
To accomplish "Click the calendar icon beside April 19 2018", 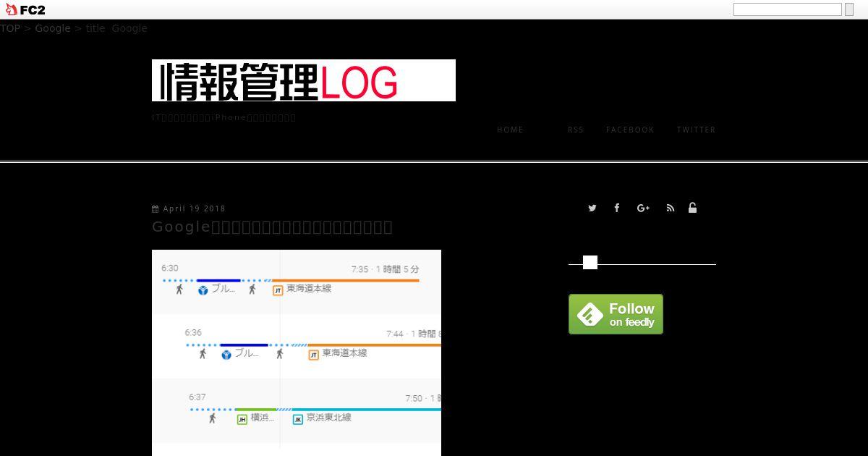I will point(156,208).
